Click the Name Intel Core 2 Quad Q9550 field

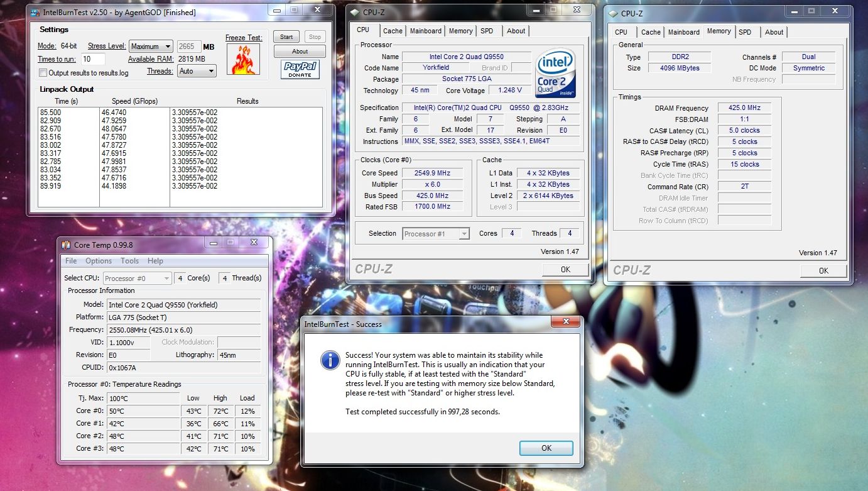point(467,57)
